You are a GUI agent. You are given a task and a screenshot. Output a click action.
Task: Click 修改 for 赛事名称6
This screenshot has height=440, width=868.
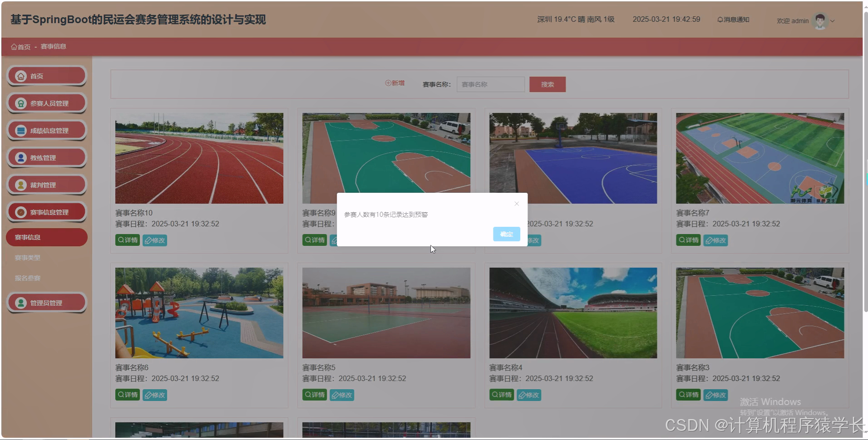click(155, 395)
